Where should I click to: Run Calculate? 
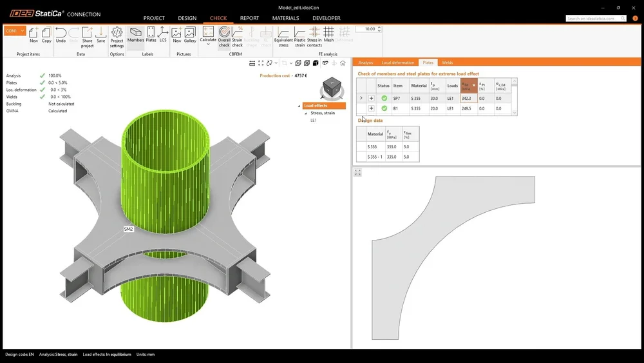click(208, 34)
